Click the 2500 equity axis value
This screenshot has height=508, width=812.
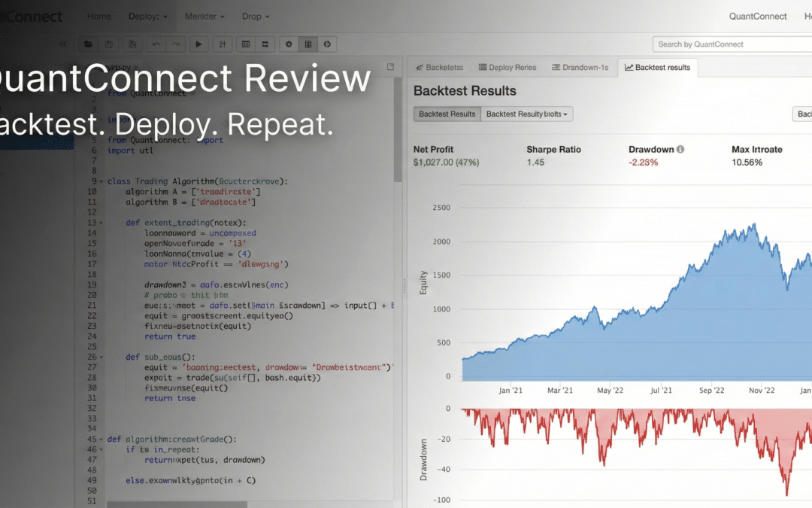coord(441,208)
